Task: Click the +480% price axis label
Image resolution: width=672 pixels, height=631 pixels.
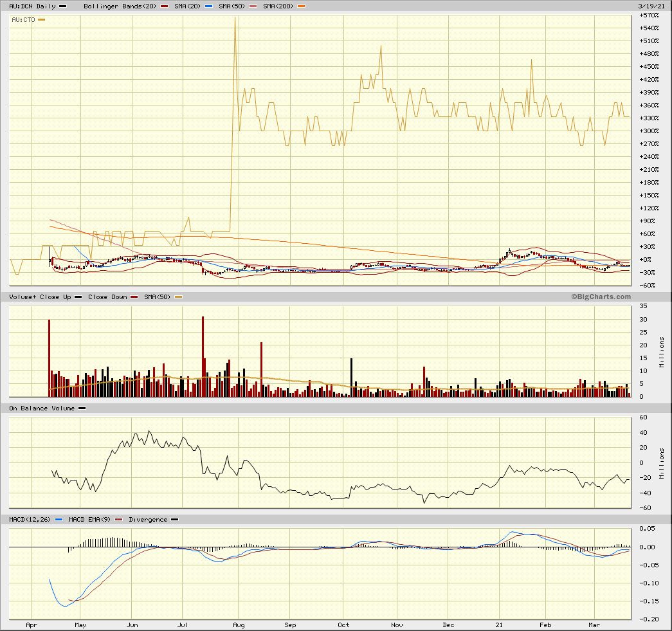Action: 649,53
